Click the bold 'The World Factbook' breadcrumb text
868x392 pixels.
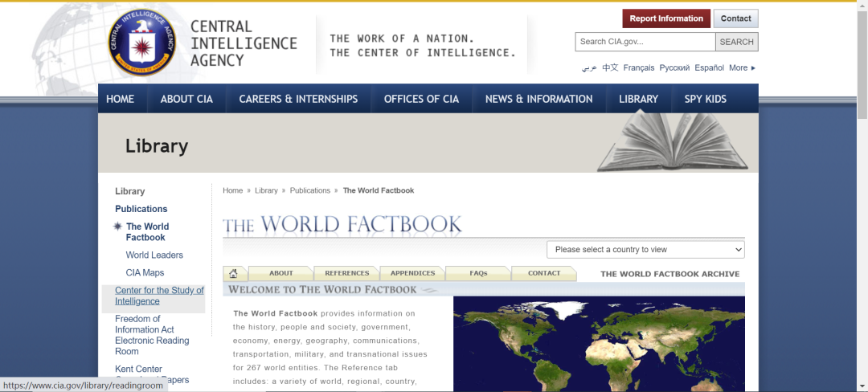tap(379, 190)
